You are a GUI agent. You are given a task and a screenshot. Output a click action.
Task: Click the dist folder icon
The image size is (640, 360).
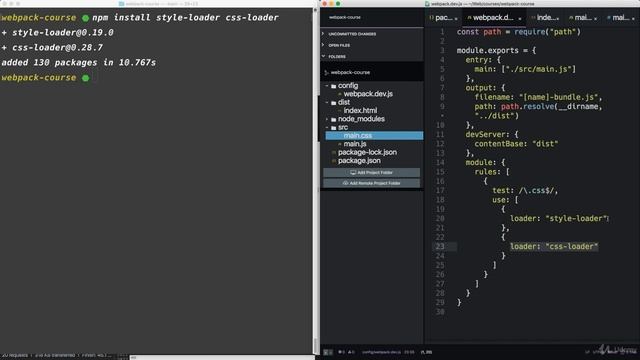coord(333,103)
